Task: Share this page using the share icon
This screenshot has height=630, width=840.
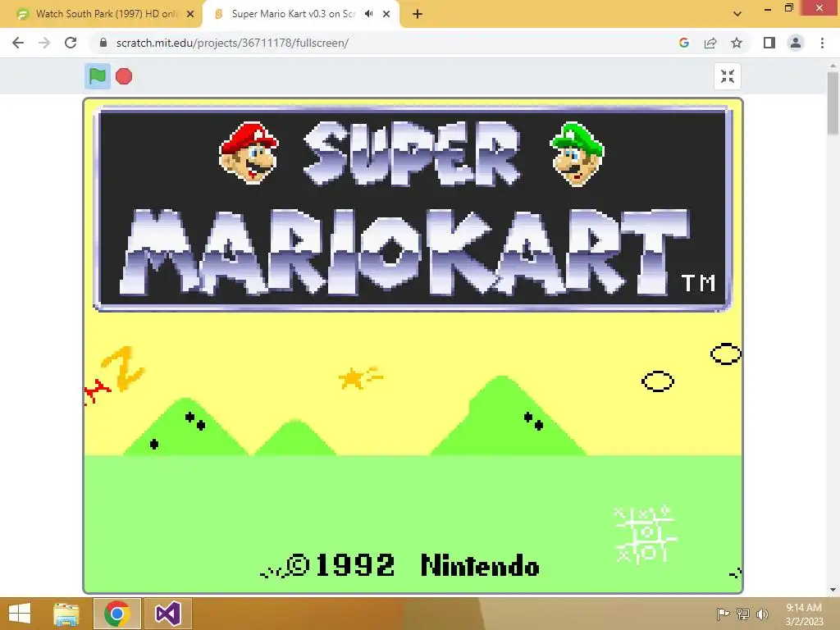Action: (x=710, y=43)
